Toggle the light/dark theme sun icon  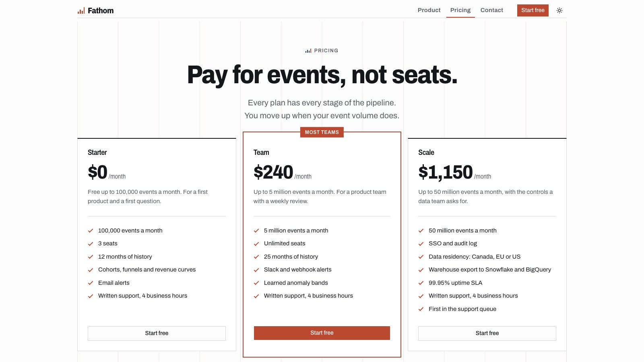click(x=559, y=10)
